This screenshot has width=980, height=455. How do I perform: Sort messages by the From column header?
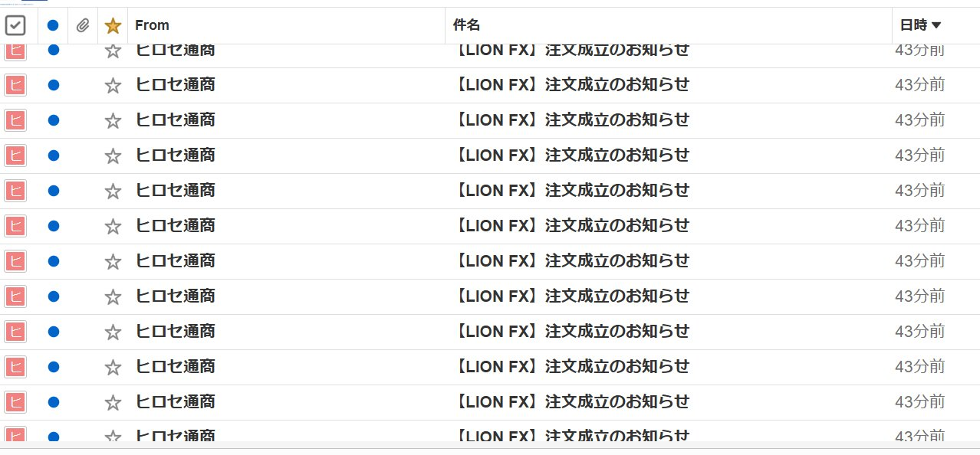coord(152,25)
